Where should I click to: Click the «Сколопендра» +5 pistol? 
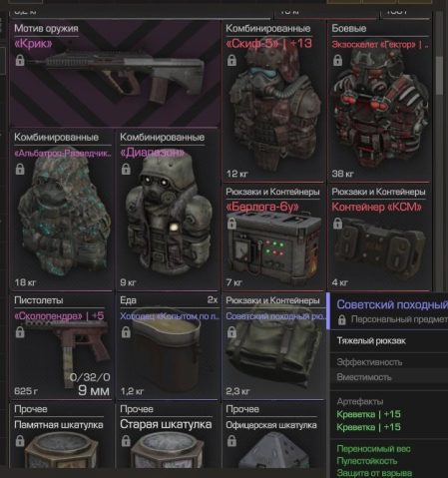click(x=62, y=346)
